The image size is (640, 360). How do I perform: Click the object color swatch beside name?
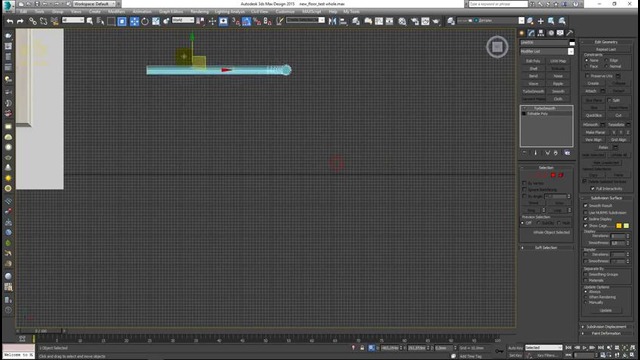[572, 42]
